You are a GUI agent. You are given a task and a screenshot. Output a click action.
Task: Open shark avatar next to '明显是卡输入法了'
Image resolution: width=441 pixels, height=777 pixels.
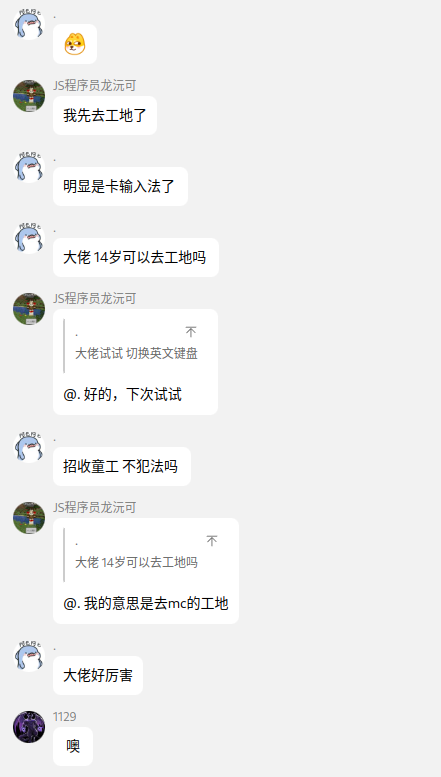[29, 167]
